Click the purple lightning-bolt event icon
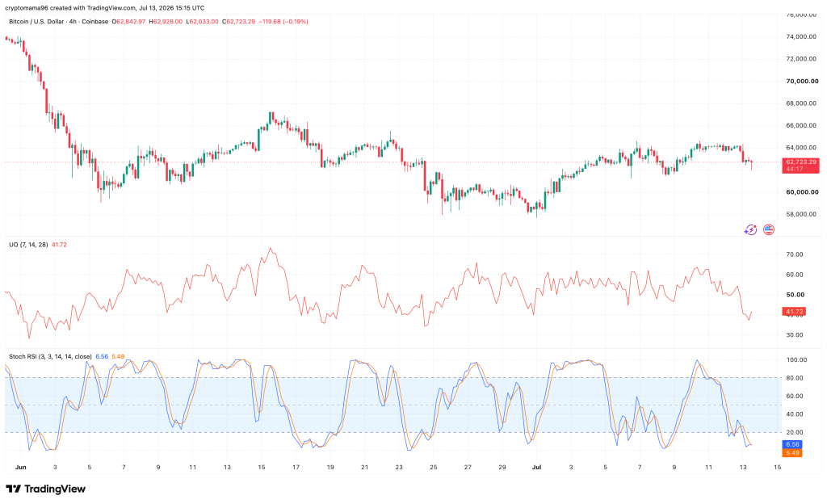The height and width of the screenshot is (504, 827). point(750,230)
